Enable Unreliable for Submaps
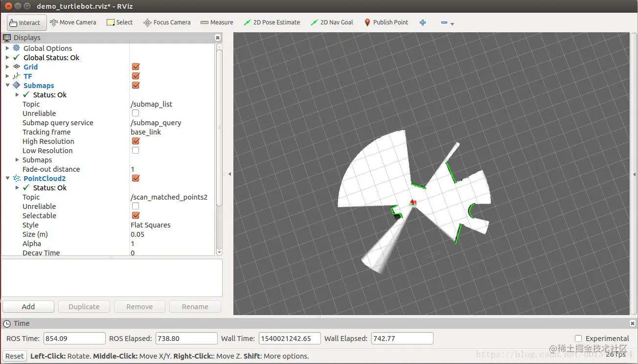 tap(136, 113)
